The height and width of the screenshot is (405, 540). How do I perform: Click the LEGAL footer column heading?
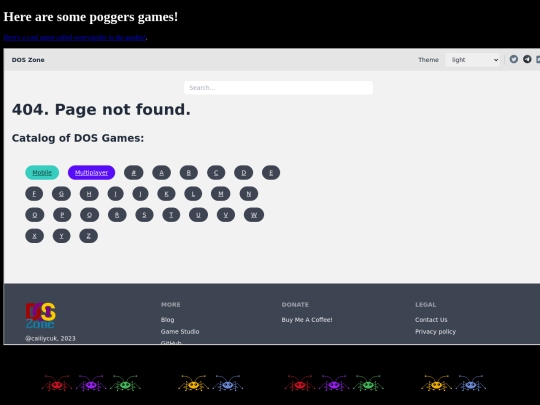[426, 304]
